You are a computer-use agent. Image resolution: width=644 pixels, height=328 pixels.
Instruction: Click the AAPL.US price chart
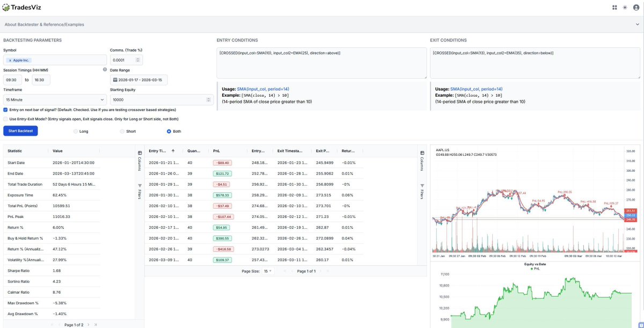[535, 202]
